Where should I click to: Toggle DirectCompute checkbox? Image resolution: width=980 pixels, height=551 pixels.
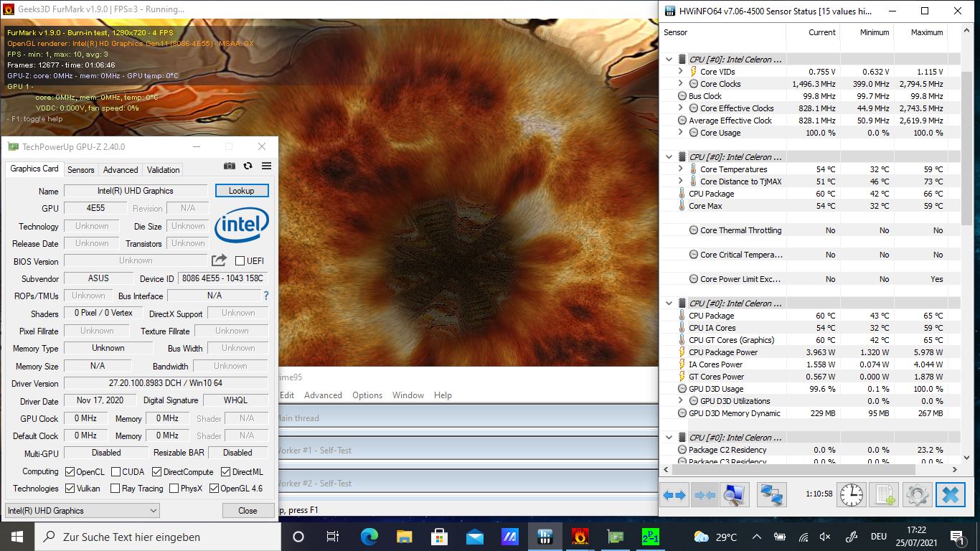click(x=156, y=471)
